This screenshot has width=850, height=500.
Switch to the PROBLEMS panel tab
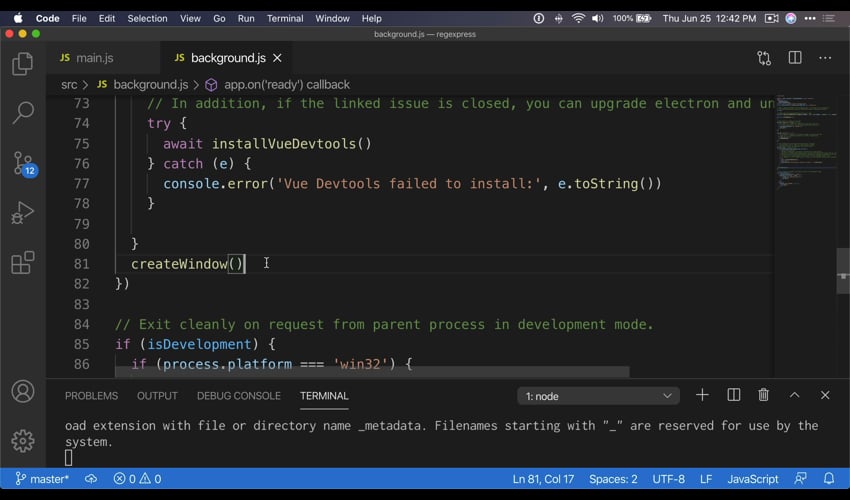pyautogui.click(x=91, y=396)
